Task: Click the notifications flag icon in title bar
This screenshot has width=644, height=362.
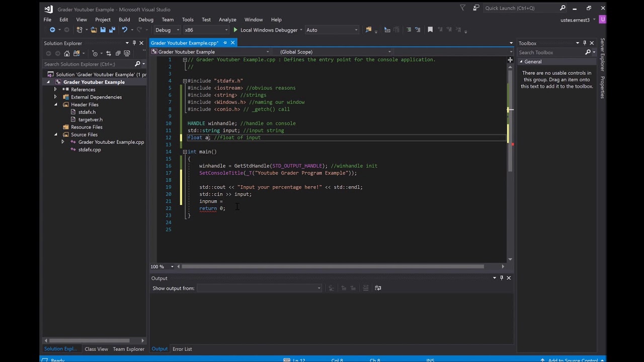Action: [x=463, y=8]
